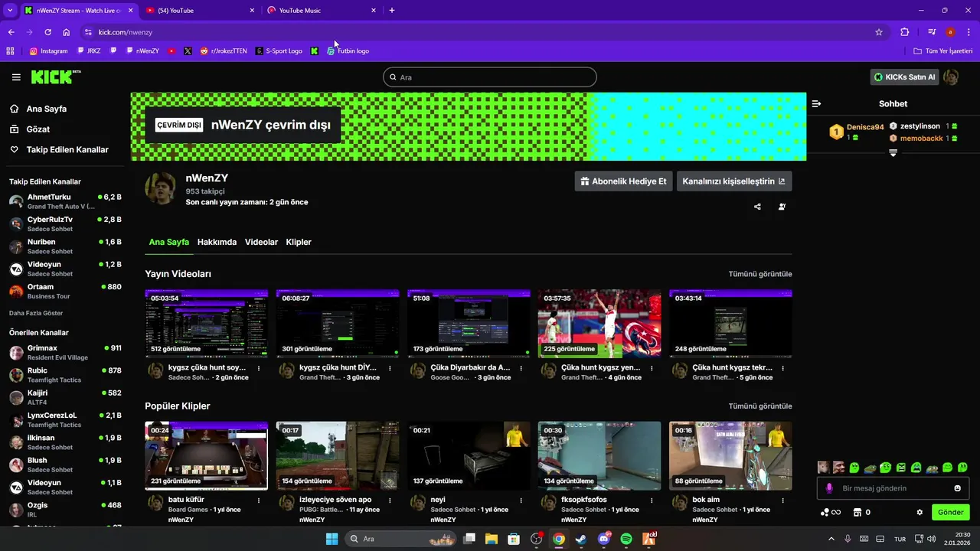Open the options menu for 'batu küfür' clip
Screen dimensions: 980x551
pos(259,500)
